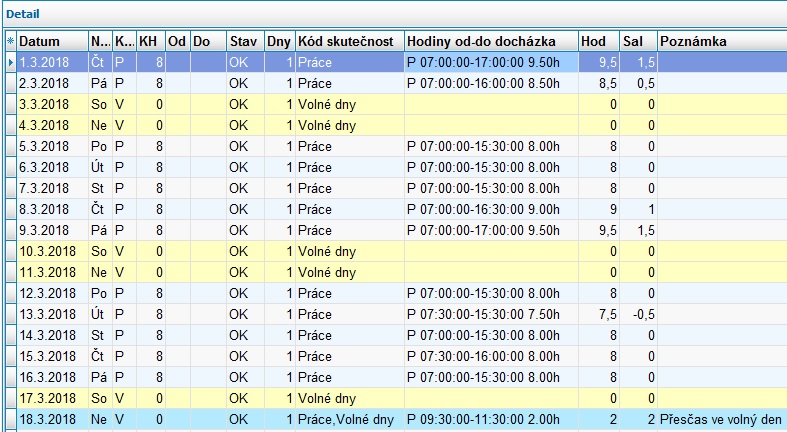Select the 18.3.2018 row with Přesčas note
787x432 pixels.
coord(396,419)
